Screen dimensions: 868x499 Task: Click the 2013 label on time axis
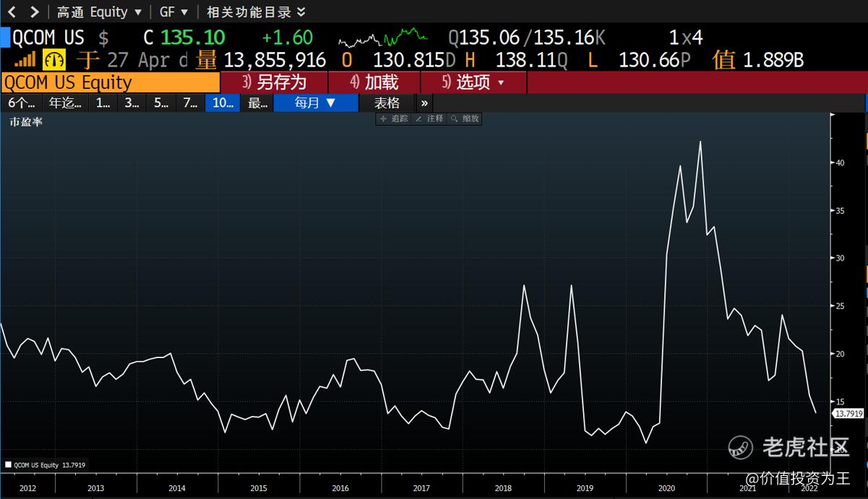point(95,488)
